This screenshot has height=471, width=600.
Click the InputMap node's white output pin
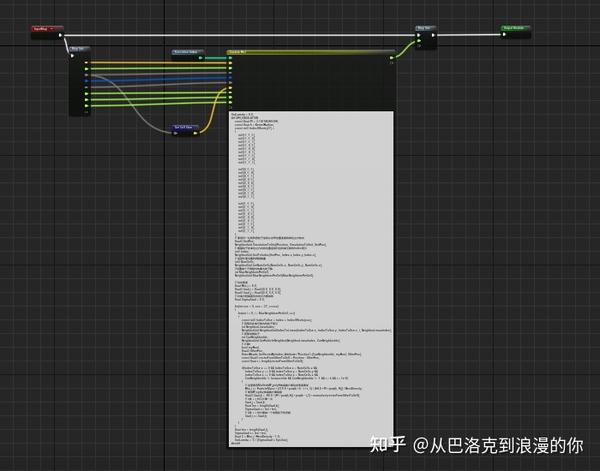tap(62, 37)
